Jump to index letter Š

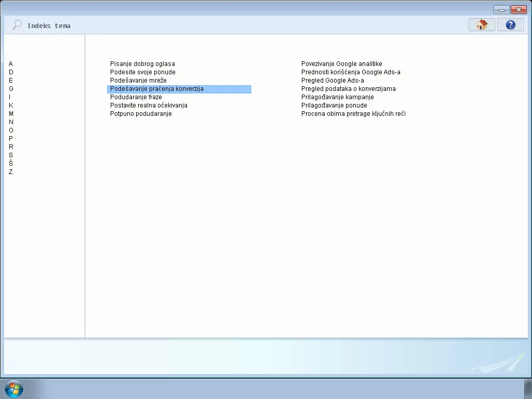(x=11, y=163)
